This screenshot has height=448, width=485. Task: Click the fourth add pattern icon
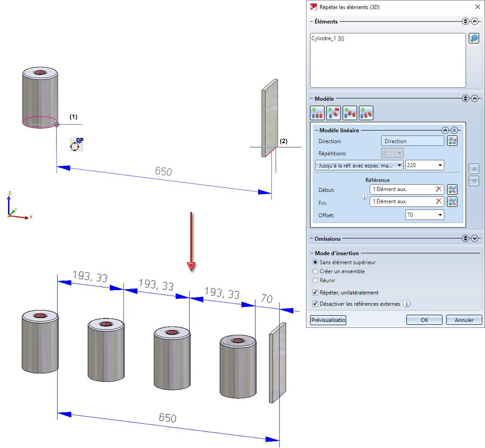click(366, 113)
